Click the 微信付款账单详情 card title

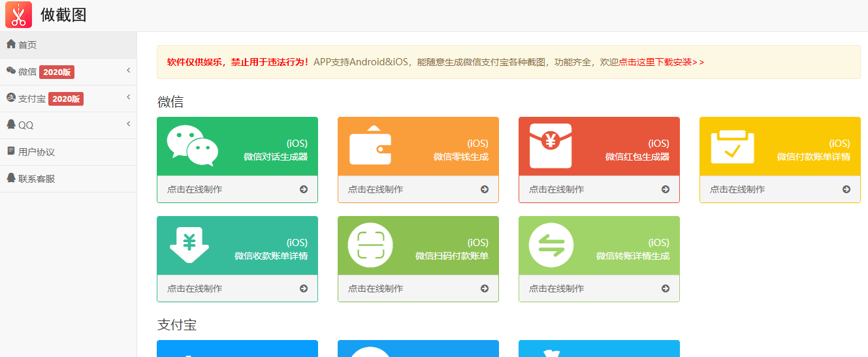pyautogui.click(x=814, y=157)
